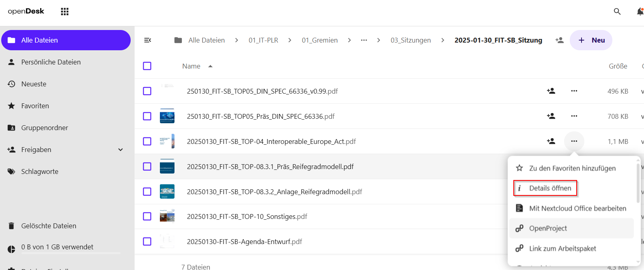The image size is (644, 270).
Task: Choose Mit Nextcloud Office bearbeiten
Action: point(572,208)
